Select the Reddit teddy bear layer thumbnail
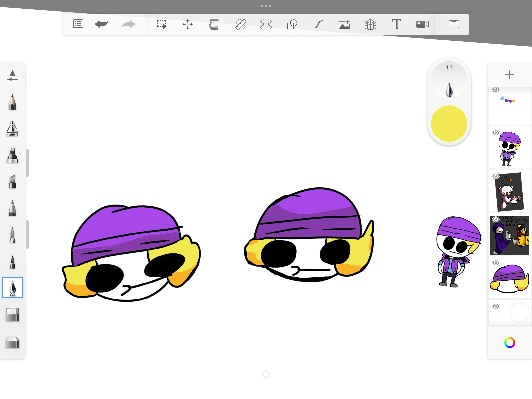This screenshot has width=532, height=399. point(509,192)
